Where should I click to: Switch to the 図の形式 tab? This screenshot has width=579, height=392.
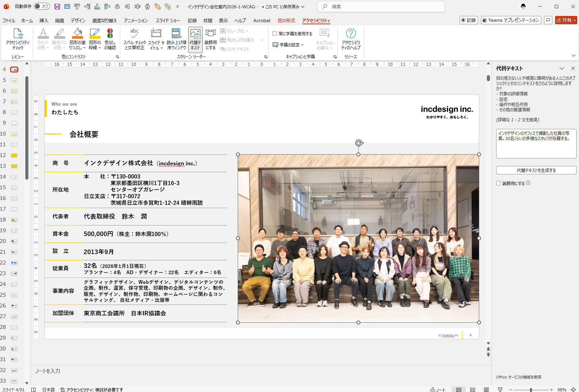pos(286,20)
